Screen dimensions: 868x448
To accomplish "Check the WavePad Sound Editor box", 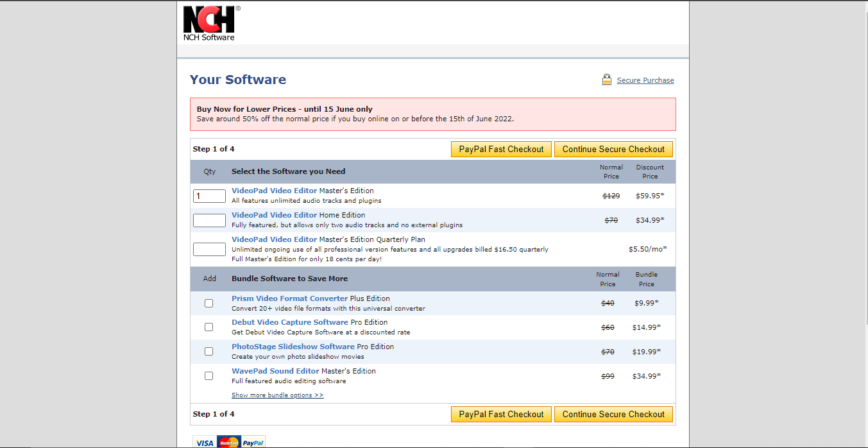I will (x=208, y=375).
